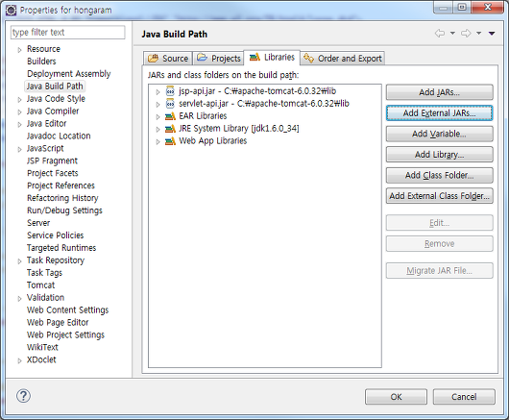Open Tomcat properties page
Viewport: 509px width, 420px height.
pos(41,285)
